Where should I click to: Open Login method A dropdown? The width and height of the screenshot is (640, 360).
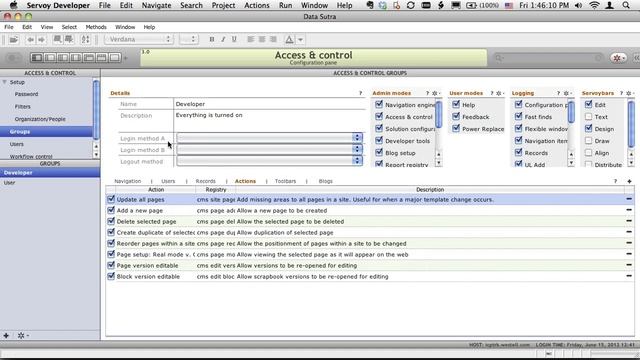pyautogui.click(x=270, y=138)
